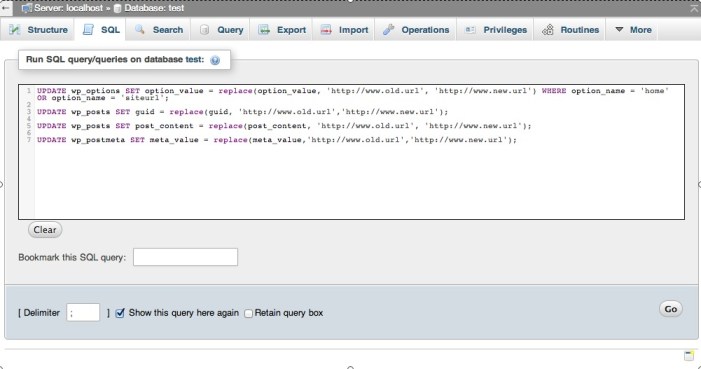Click the 'SET post_content' query line

pyautogui.click(x=284, y=126)
